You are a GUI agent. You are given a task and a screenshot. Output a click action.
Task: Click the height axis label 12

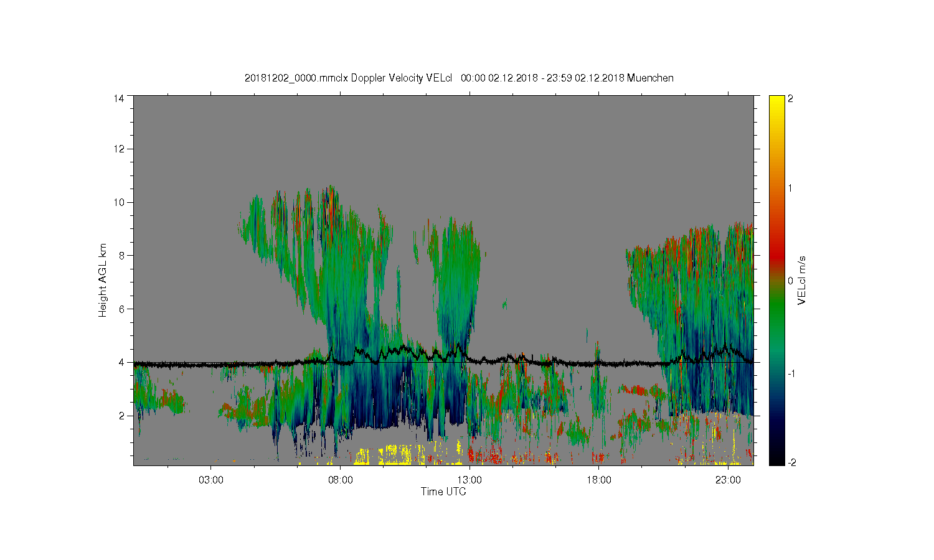[119, 149]
